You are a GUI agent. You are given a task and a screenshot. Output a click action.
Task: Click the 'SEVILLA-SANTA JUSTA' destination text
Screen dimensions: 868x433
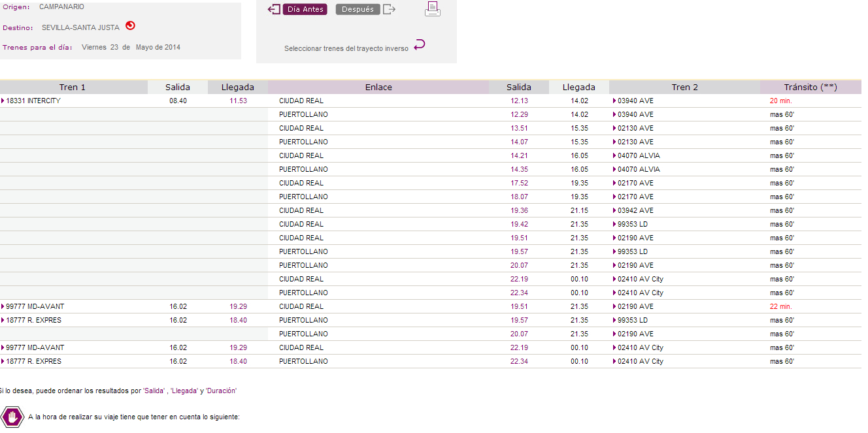click(80, 27)
